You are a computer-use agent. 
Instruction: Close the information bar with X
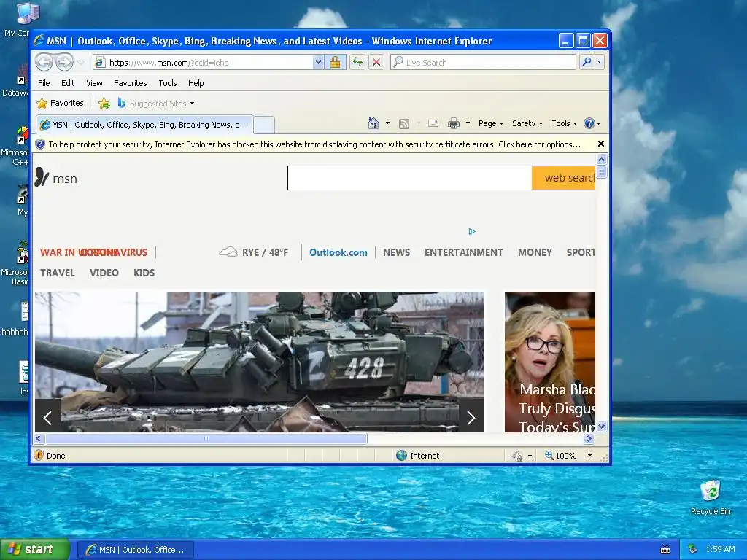tap(601, 144)
